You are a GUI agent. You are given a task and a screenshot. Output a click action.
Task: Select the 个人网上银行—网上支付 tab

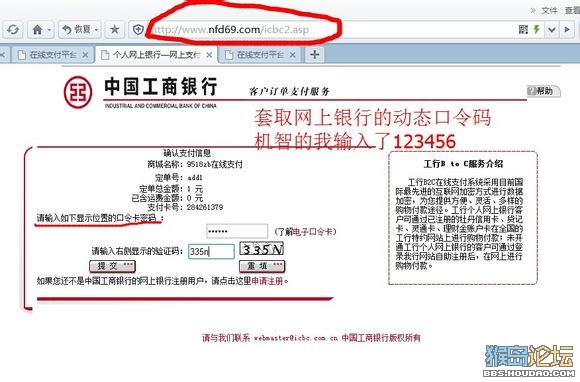point(156,55)
